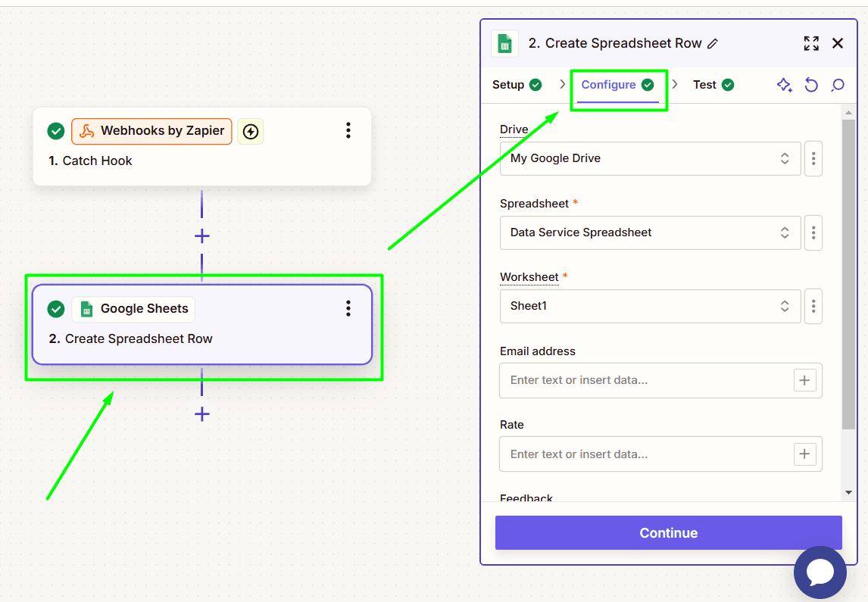Viewport: 868px width, 602px height.
Task: Open the options menu next to Drive field
Action: click(813, 159)
